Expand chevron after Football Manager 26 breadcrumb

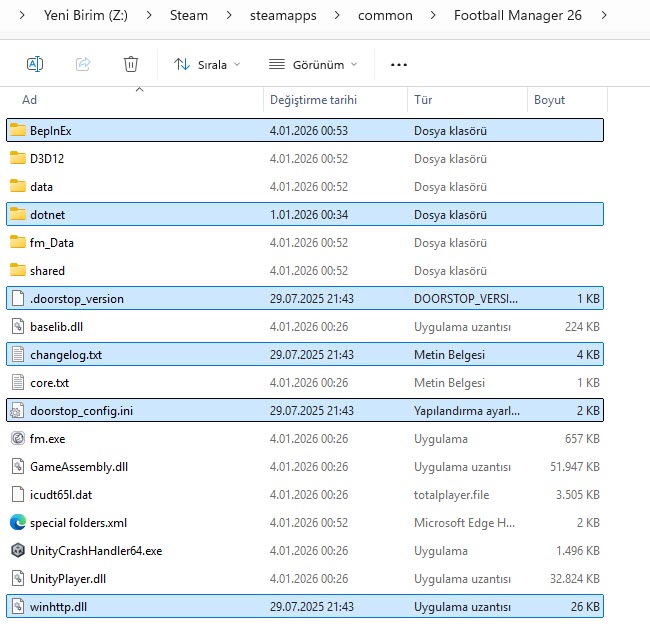[x=603, y=16]
